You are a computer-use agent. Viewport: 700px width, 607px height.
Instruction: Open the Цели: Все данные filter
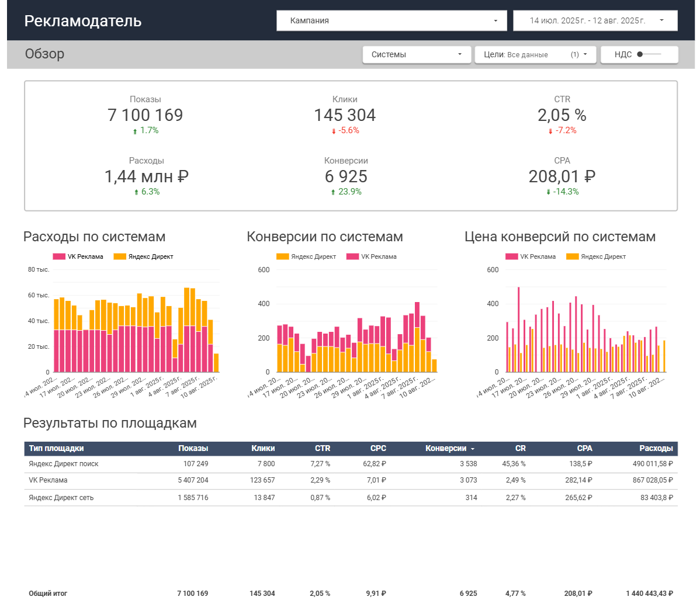pyautogui.click(x=535, y=54)
